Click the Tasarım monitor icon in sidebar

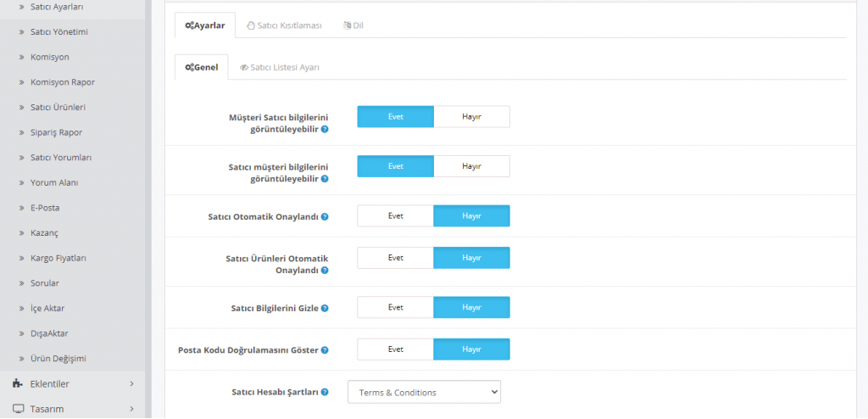coord(18,409)
